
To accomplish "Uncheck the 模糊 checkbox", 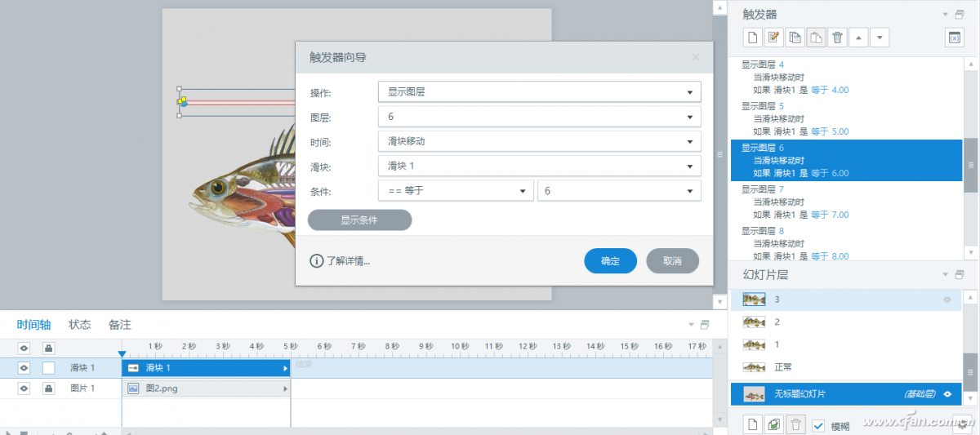I will pyautogui.click(x=819, y=425).
